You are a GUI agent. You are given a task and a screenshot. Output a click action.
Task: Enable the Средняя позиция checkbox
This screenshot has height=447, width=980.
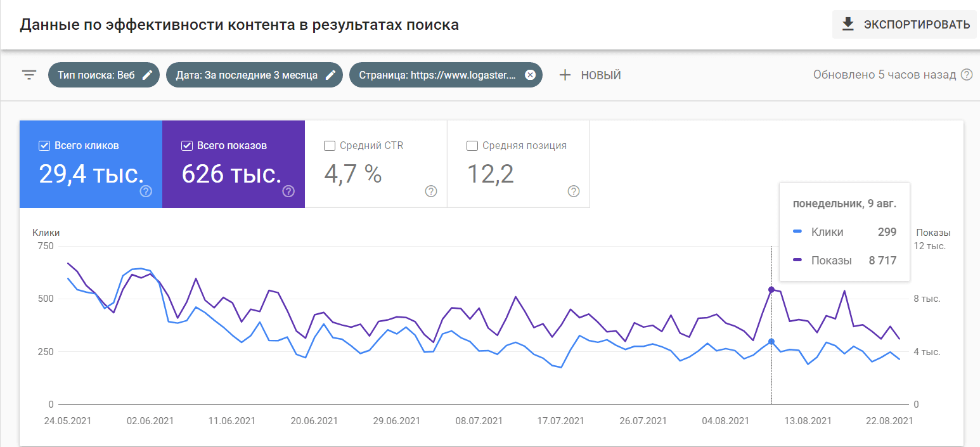[x=472, y=146]
